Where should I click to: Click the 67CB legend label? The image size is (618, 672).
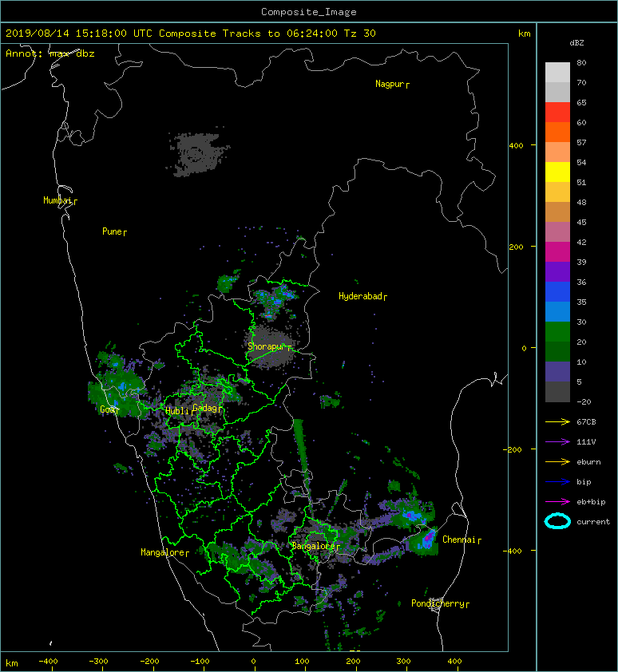586,422
